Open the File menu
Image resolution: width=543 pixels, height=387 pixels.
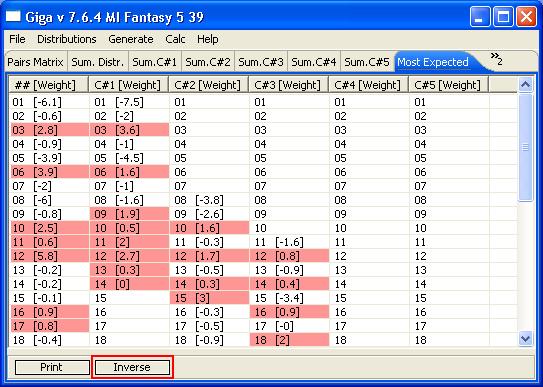click(17, 39)
